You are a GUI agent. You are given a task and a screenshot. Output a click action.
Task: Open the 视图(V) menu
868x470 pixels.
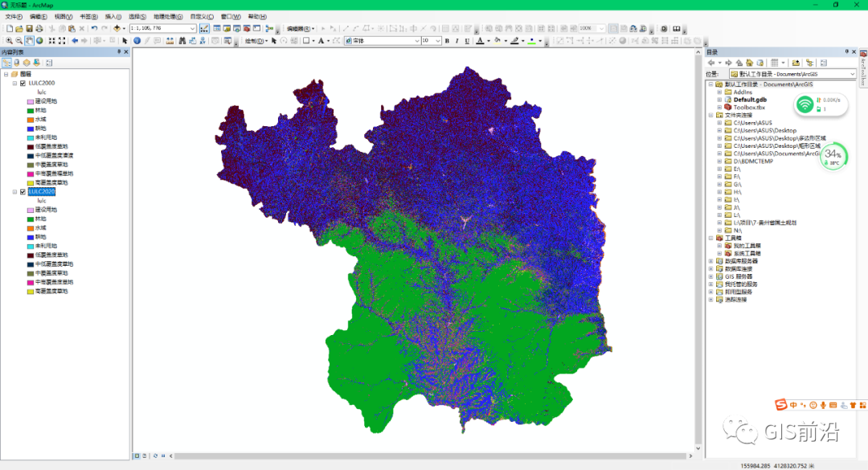(x=63, y=17)
